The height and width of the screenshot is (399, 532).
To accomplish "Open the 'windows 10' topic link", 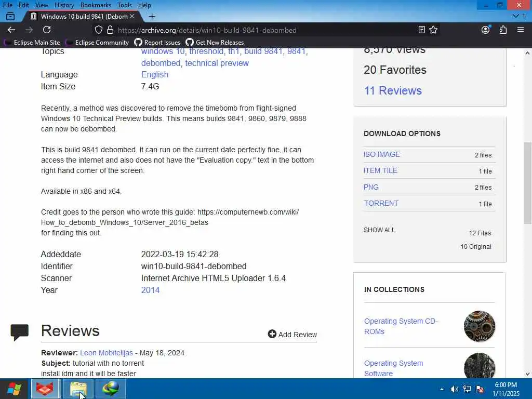I will (163, 51).
